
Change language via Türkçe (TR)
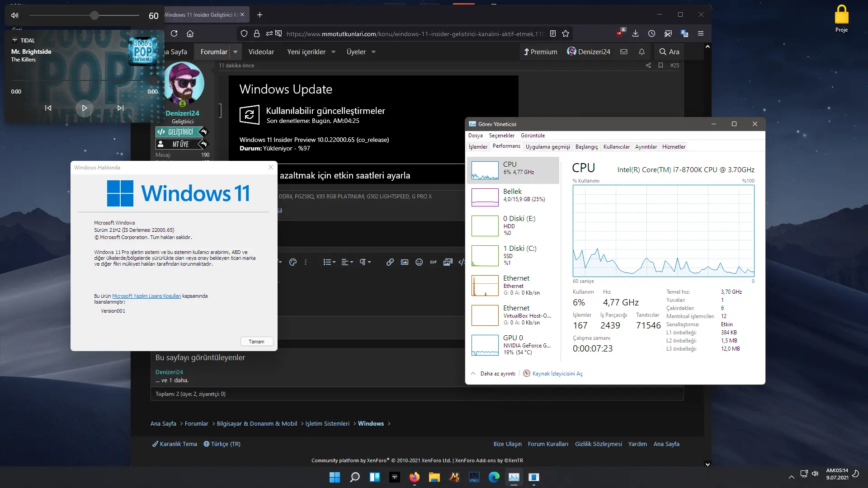222,444
